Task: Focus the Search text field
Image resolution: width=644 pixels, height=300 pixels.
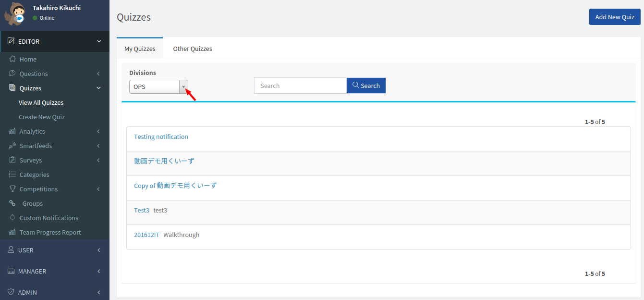Action: click(x=300, y=86)
